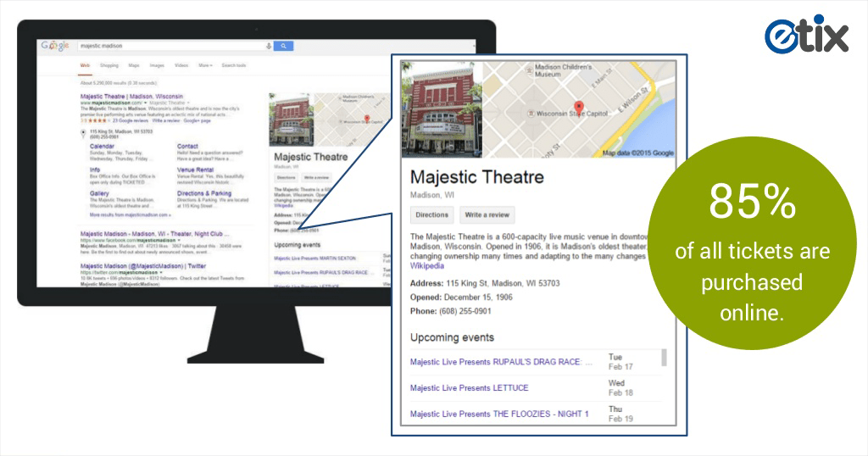Viewport: 868px width, 456px height.
Task: Open the Contact sitelink
Action: point(187,146)
